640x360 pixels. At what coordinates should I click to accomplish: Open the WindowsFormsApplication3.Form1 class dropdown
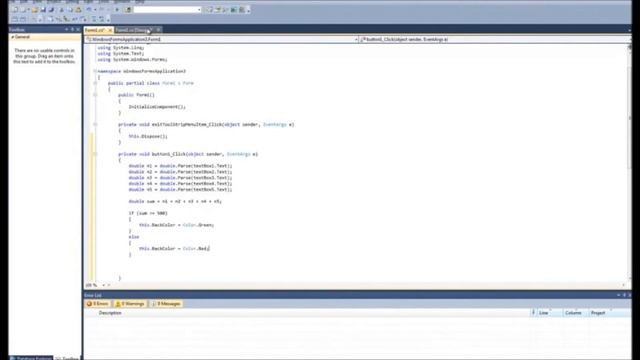pyautogui.click(x=222, y=39)
